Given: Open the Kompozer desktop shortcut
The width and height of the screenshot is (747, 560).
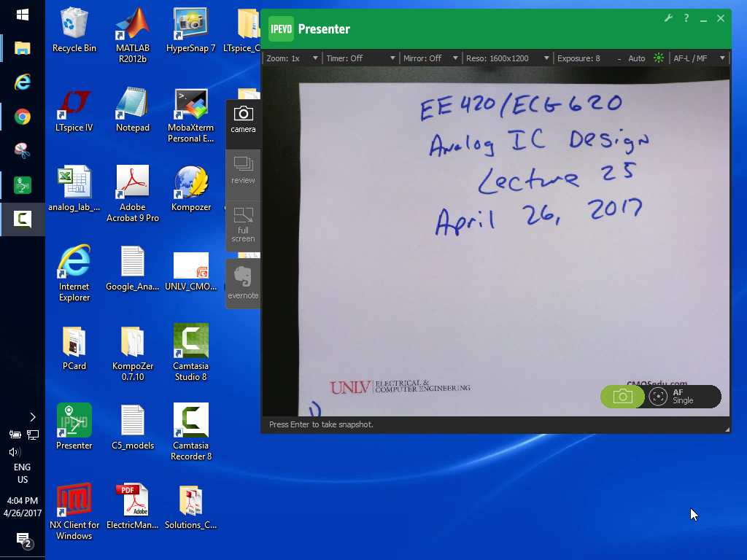Looking at the screenshot, I should coord(190,189).
